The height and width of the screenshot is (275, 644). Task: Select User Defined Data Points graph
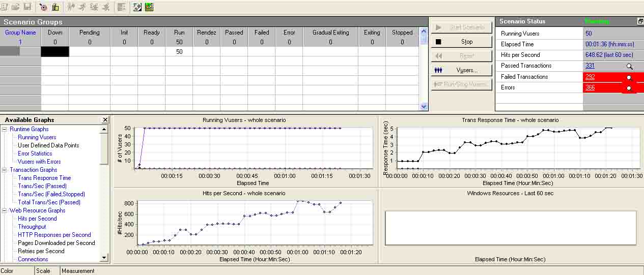(48, 145)
